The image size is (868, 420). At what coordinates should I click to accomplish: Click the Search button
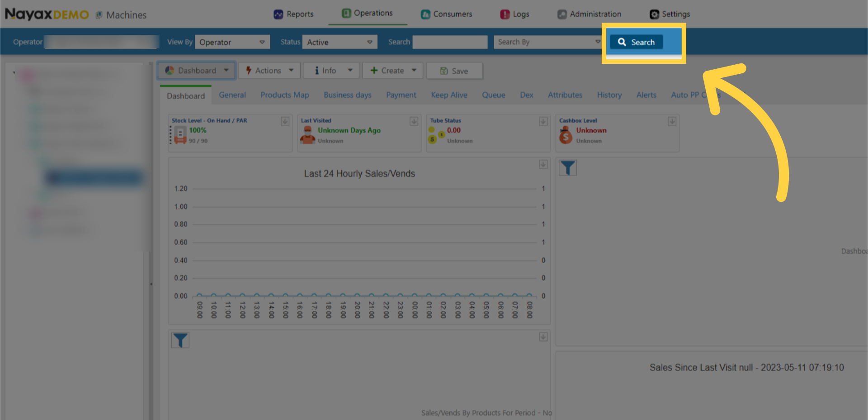(x=636, y=42)
